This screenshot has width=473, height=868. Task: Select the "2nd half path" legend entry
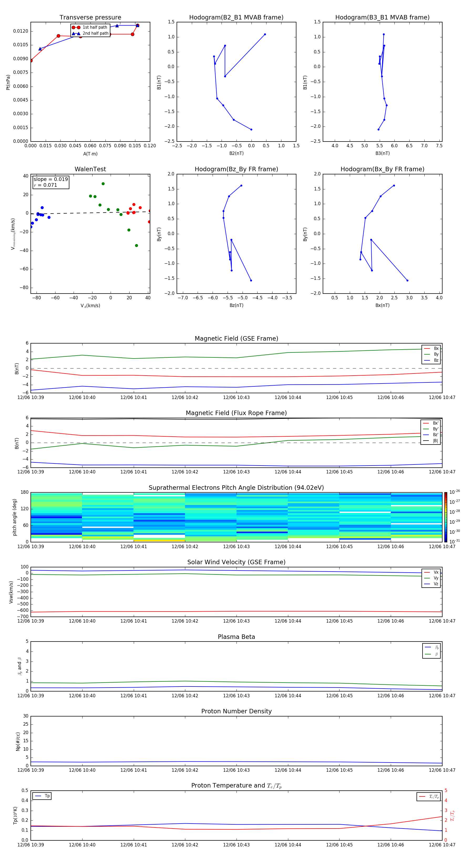point(90,33)
